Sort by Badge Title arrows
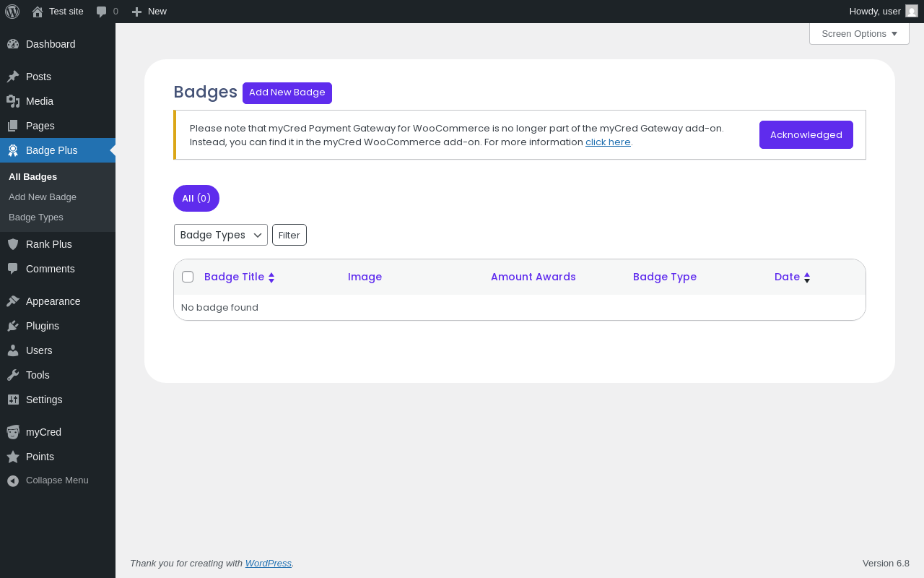This screenshot has height=578, width=924. click(x=271, y=277)
